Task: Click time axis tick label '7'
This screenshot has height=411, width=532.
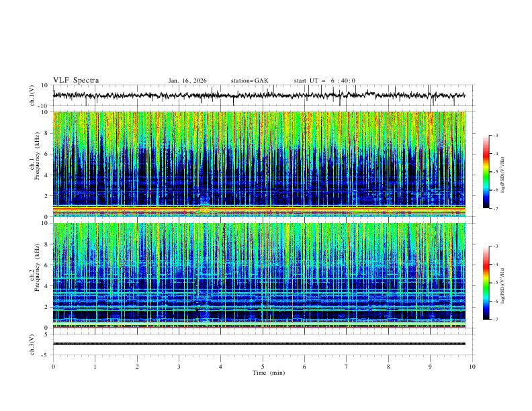Action: (x=347, y=367)
